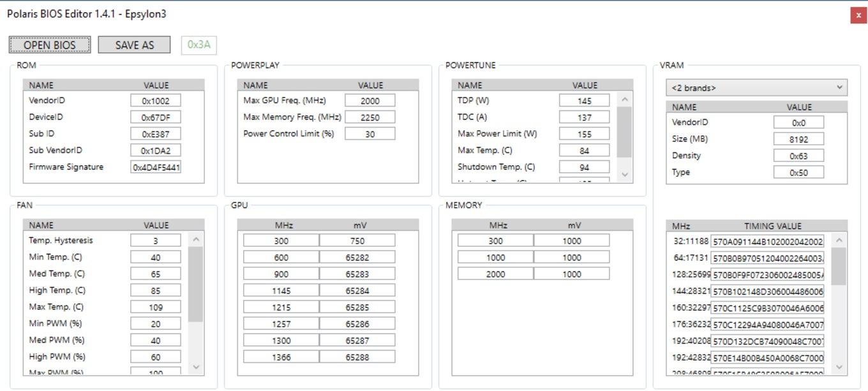Select GPU 750 mV cell

coord(357,240)
